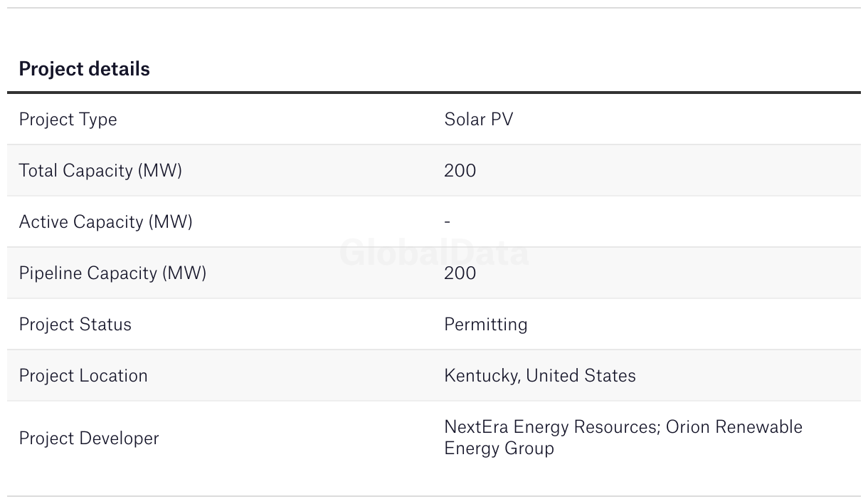Select the Project Type label
Screen dimensions: 868x504
coord(68,120)
